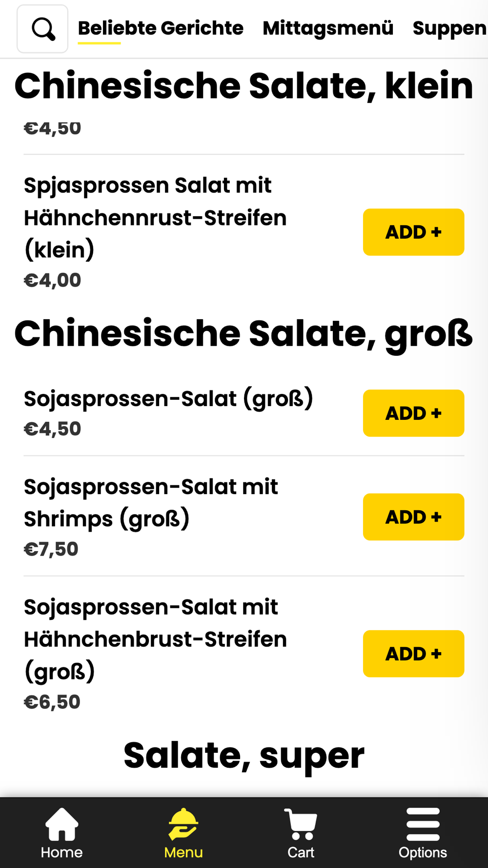This screenshot has width=488, height=868.
Task: Tap the Chinesische Salate, klein heading
Action: click(244, 86)
